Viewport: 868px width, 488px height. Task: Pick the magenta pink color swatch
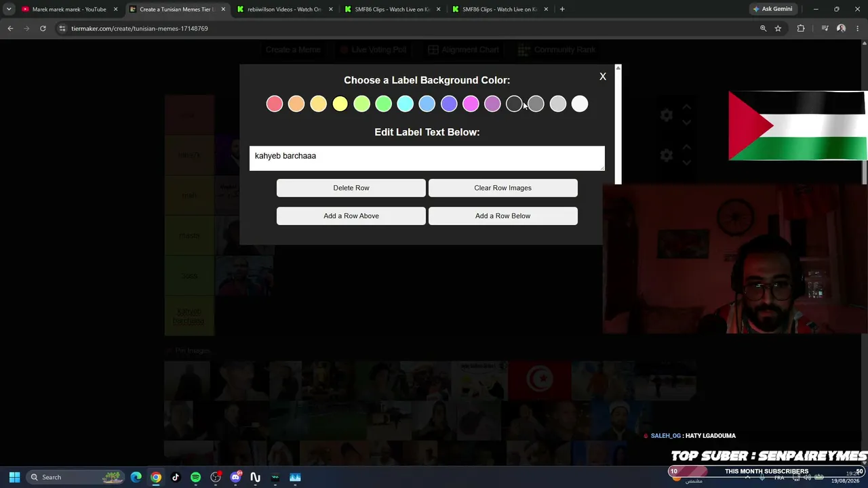point(471,104)
